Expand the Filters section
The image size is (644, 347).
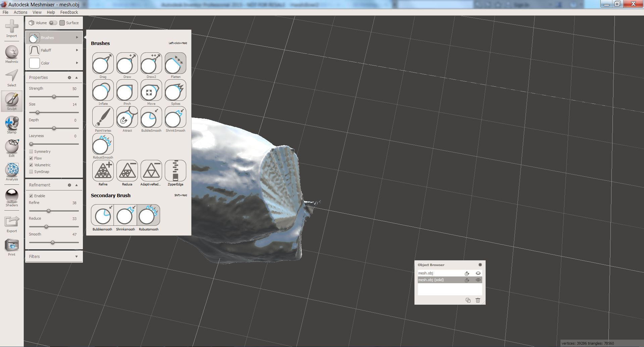tap(77, 257)
